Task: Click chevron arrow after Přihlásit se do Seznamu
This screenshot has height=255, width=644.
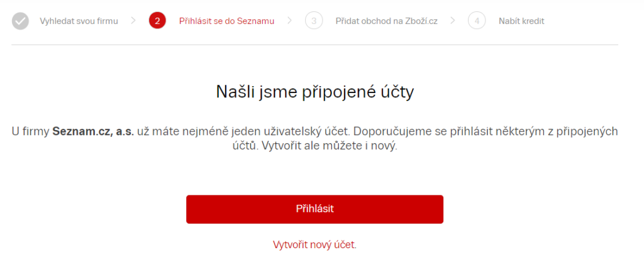Action: click(289, 21)
